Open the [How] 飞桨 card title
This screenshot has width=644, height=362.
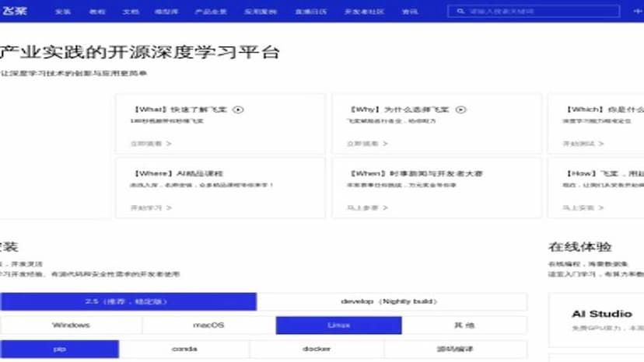click(x=604, y=173)
